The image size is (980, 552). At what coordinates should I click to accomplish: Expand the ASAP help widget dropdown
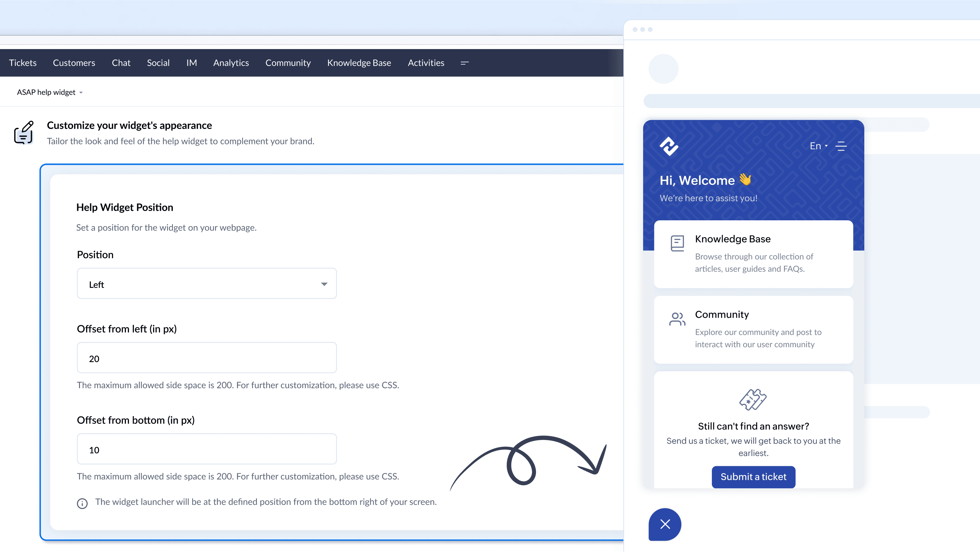point(49,93)
